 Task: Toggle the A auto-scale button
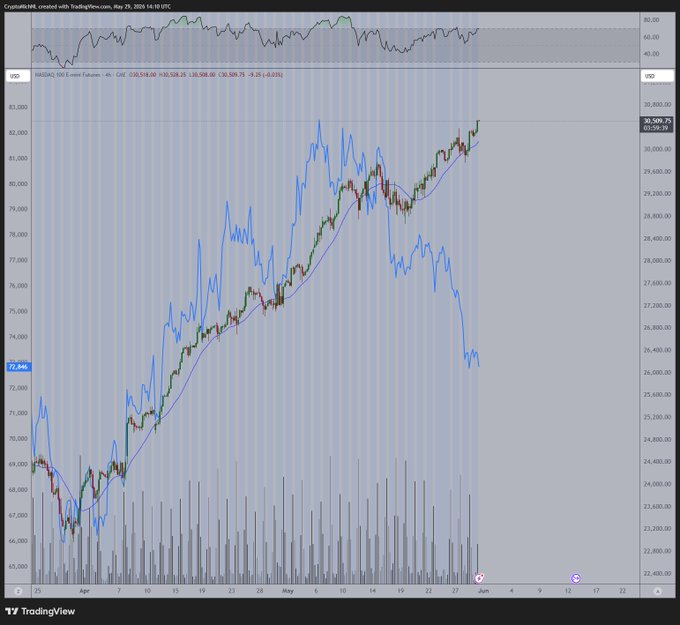[x=657, y=591]
